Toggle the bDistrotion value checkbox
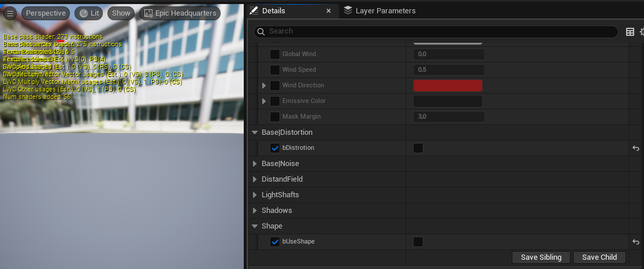The width and height of the screenshot is (644, 269). [418, 148]
